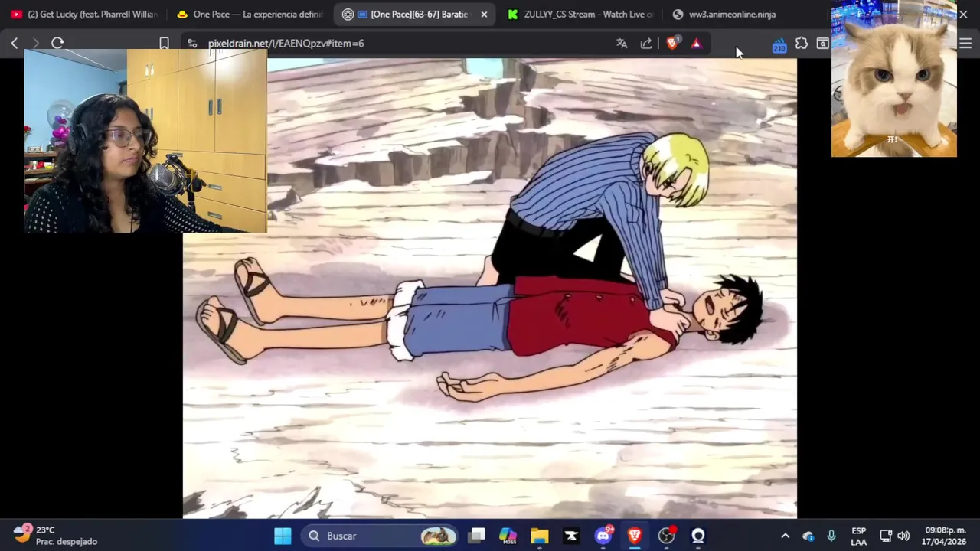Go back using the browser back arrow

point(15,44)
